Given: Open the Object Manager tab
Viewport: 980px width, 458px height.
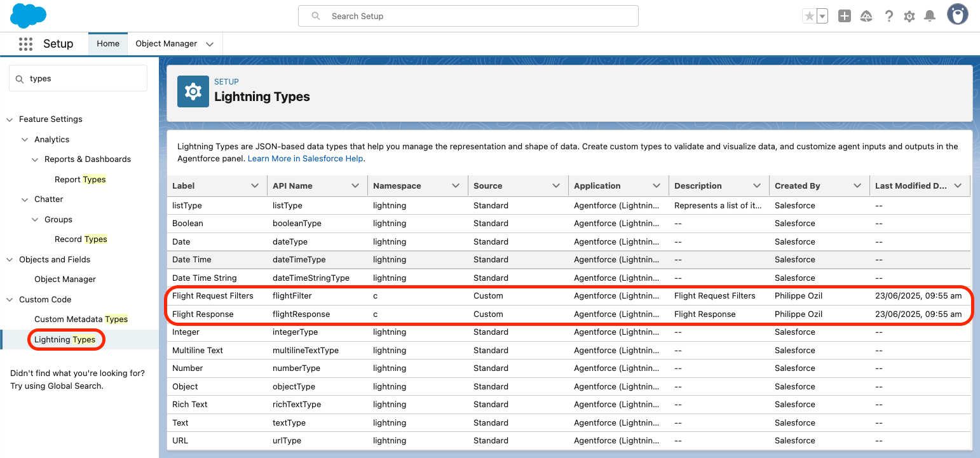Looking at the screenshot, I should click(167, 44).
